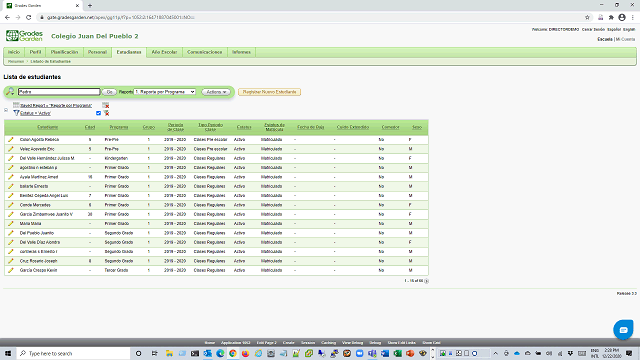
Task: Click View Debug in developer toolbar
Action: click(x=352, y=342)
